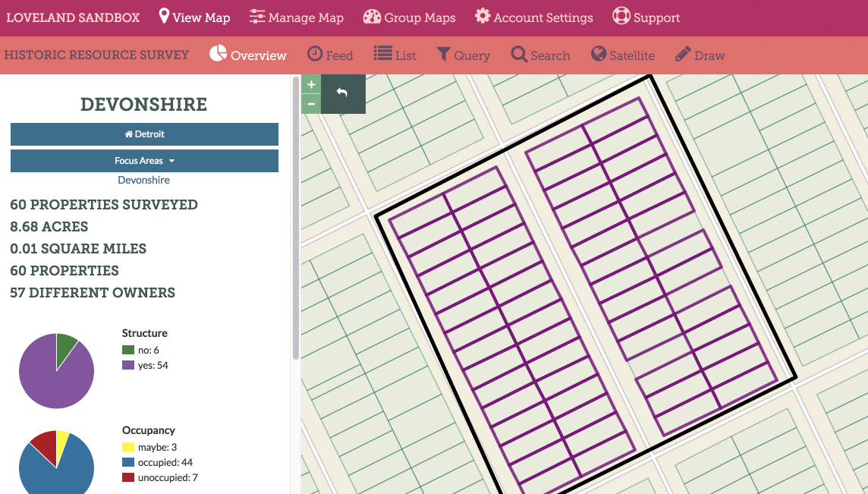Click the '0.01 SQUARE MILES' text

pos(78,249)
